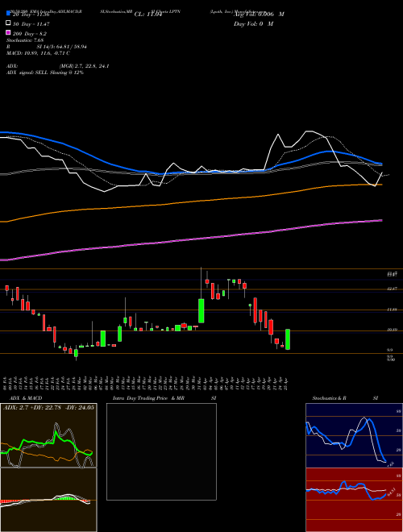Image resolution: width=403 pixels, height=532 pixels.
Task: Click the 'MACD: 10.89, 11.6, -0.71 C' line
Action: point(38,53)
